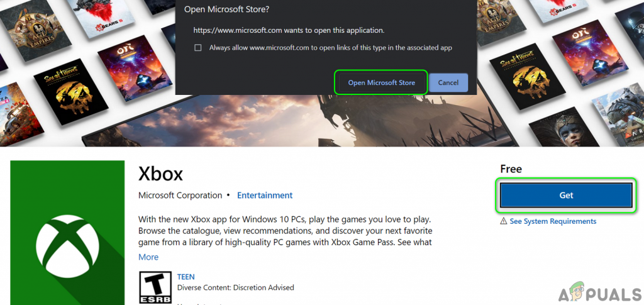644x305 pixels.
Task: Open the TEEN rating link
Action: click(186, 277)
